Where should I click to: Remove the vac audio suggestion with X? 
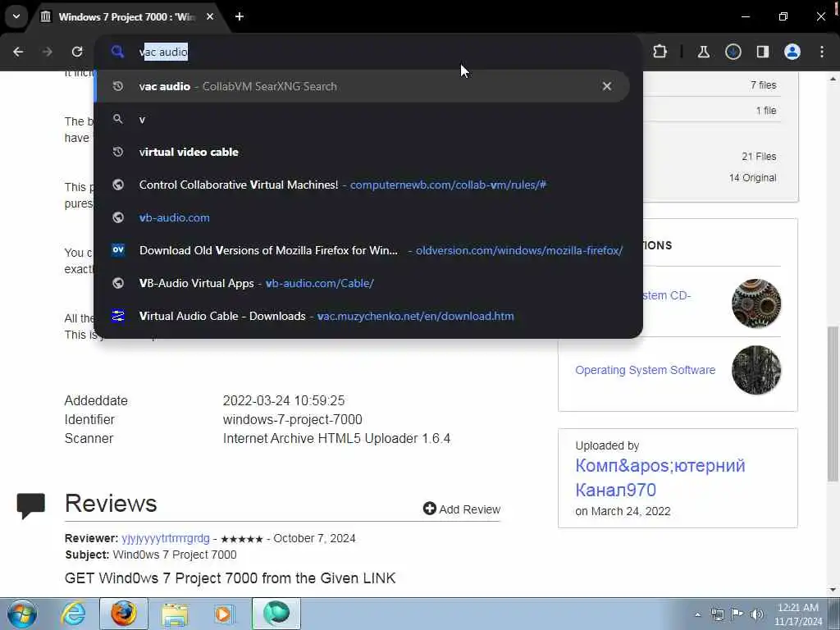pyautogui.click(x=606, y=86)
